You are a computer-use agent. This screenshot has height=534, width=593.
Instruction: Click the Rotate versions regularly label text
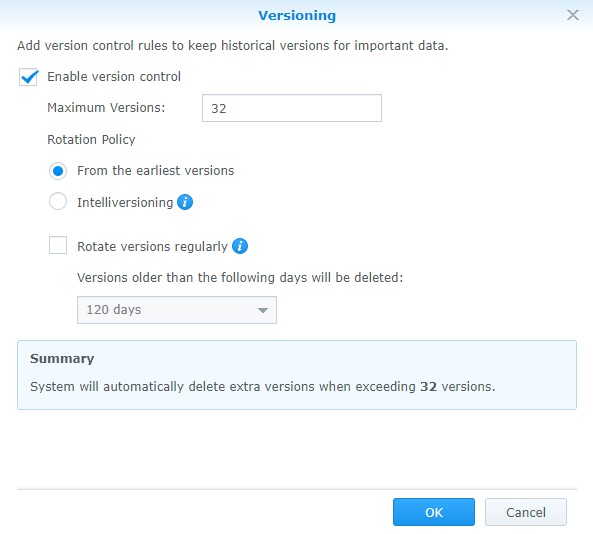pyautogui.click(x=152, y=247)
